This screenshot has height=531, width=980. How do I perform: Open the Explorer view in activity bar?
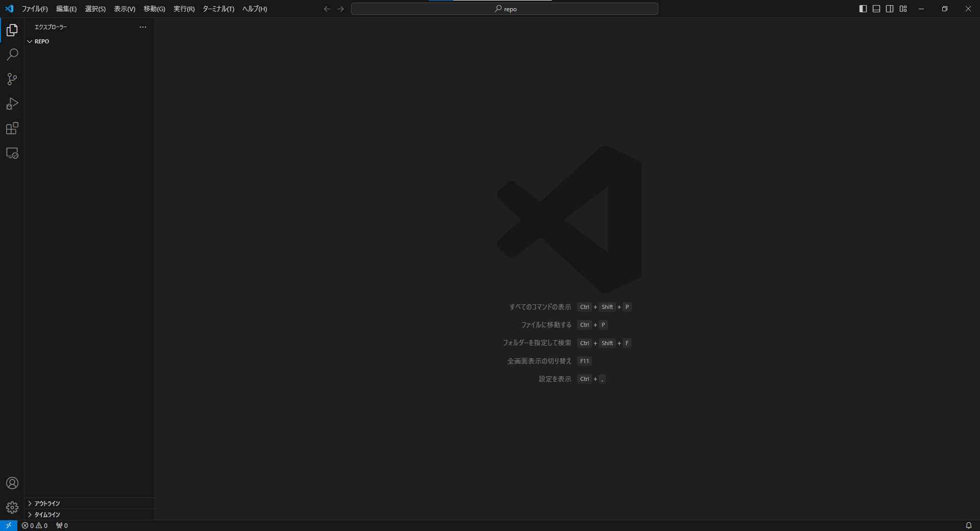tap(12, 30)
